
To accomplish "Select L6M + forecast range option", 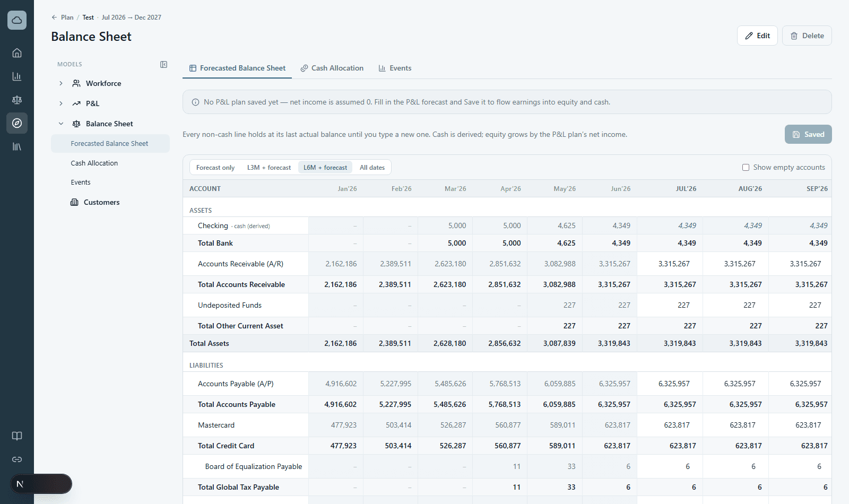I will (x=325, y=168).
